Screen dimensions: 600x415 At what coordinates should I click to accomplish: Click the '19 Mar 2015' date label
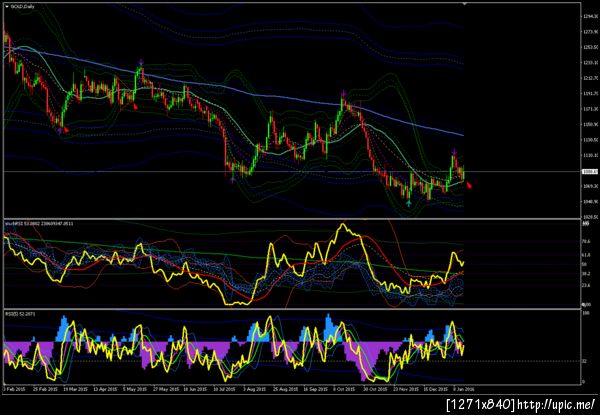pyautogui.click(x=75, y=389)
